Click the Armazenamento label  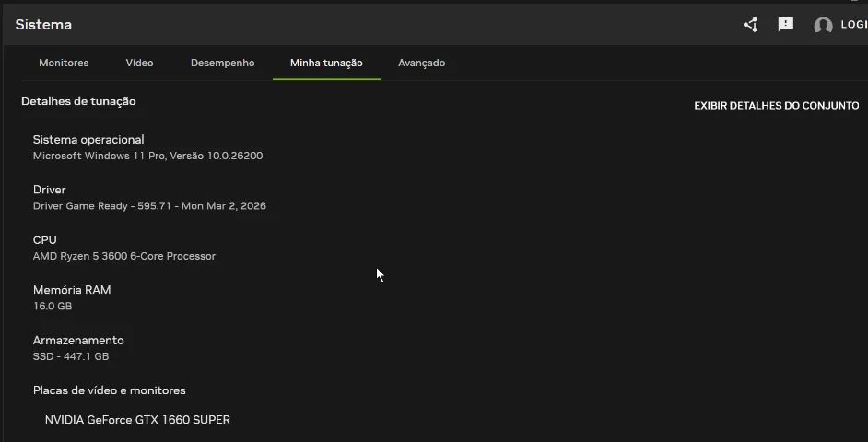tap(78, 340)
